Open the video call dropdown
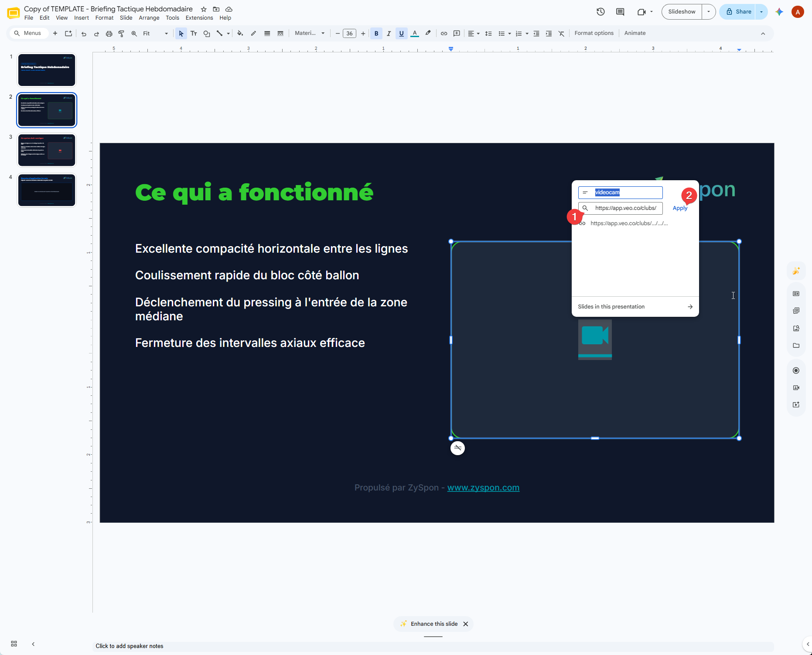 651,12
